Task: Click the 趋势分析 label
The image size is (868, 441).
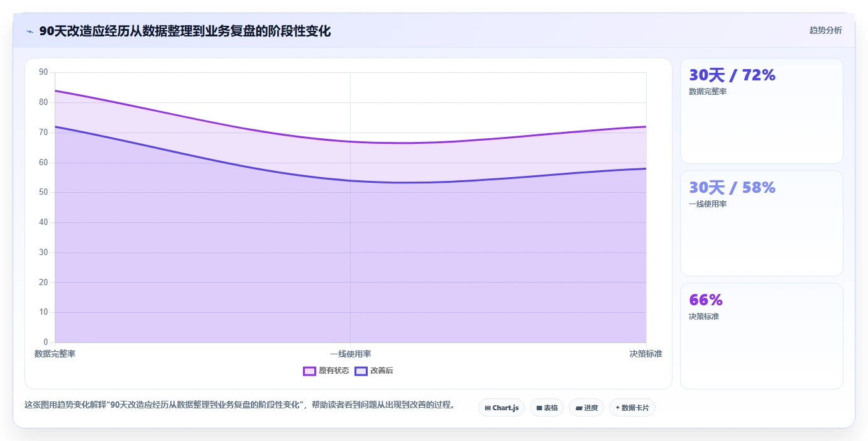Action: pyautogui.click(x=826, y=30)
